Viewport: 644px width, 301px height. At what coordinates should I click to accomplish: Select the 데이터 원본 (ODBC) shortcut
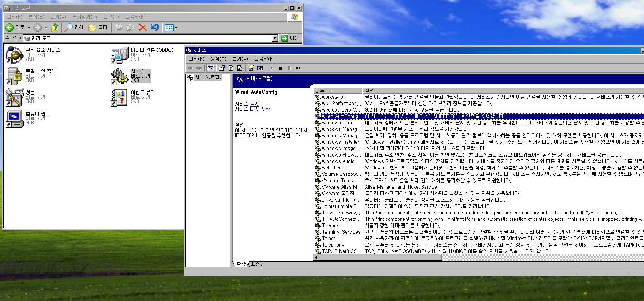pos(142,55)
